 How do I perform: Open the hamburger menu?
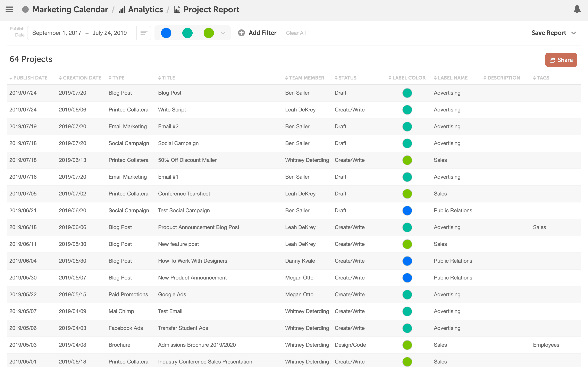pos(9,9)
